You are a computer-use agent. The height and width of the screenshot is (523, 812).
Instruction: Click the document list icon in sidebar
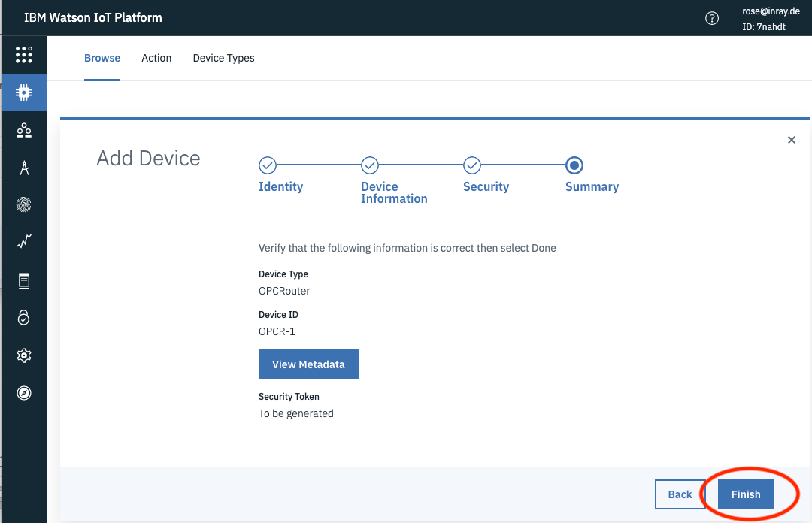[24, 280]
